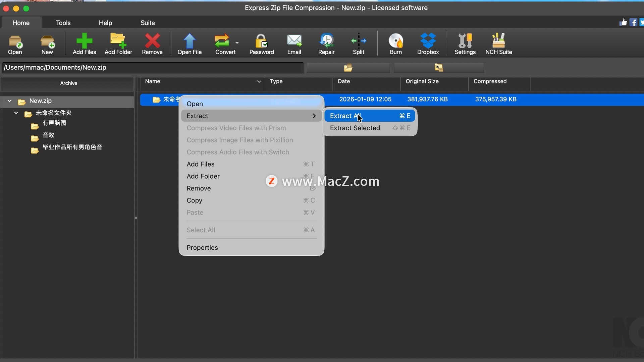
Task: Select the 音效 folder in the tree
Action: click(x=48, y=135)
